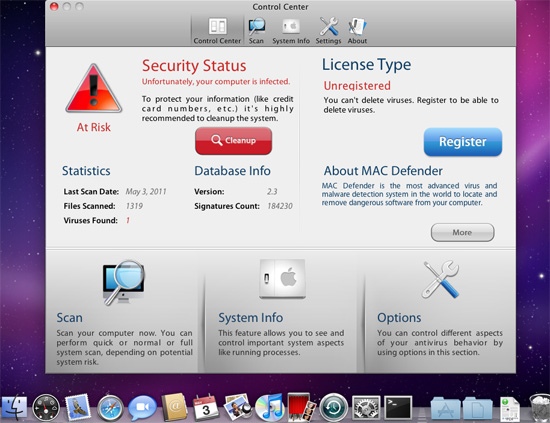Open the Scan section heading

tap(69, 318)
